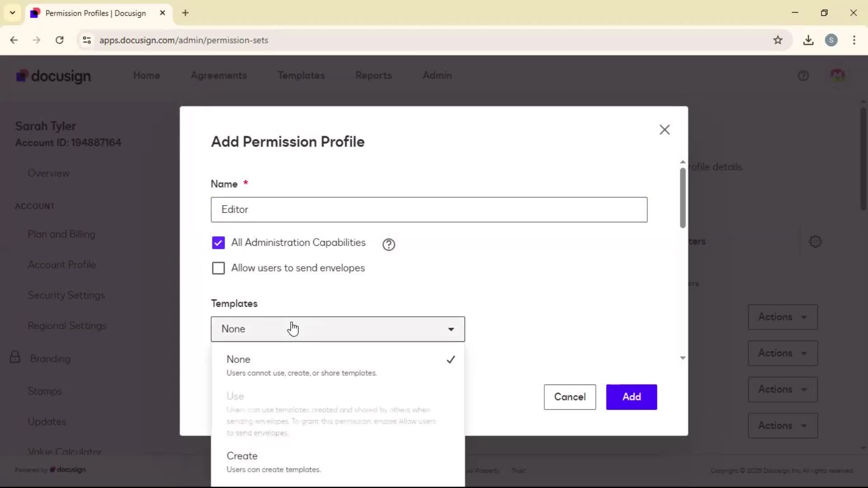Open Account Profile settings
The width and height of the screenshot is (868, 488).
[x=61, y=264]
